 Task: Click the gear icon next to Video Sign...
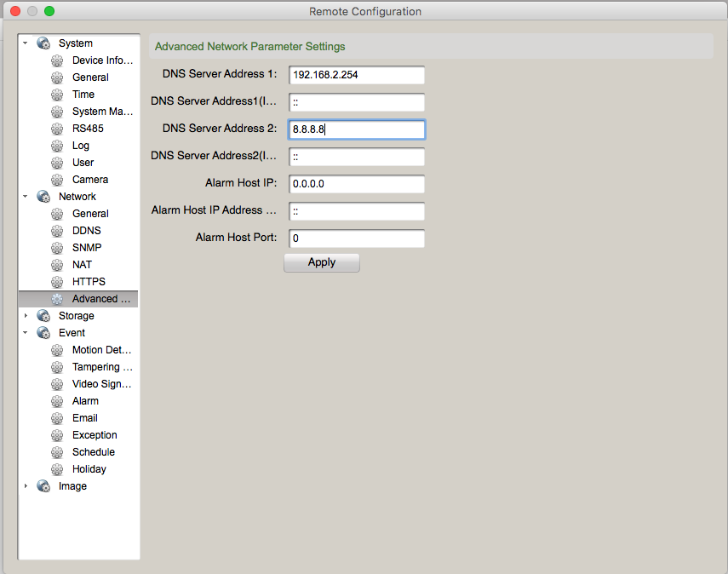(57, 384)
